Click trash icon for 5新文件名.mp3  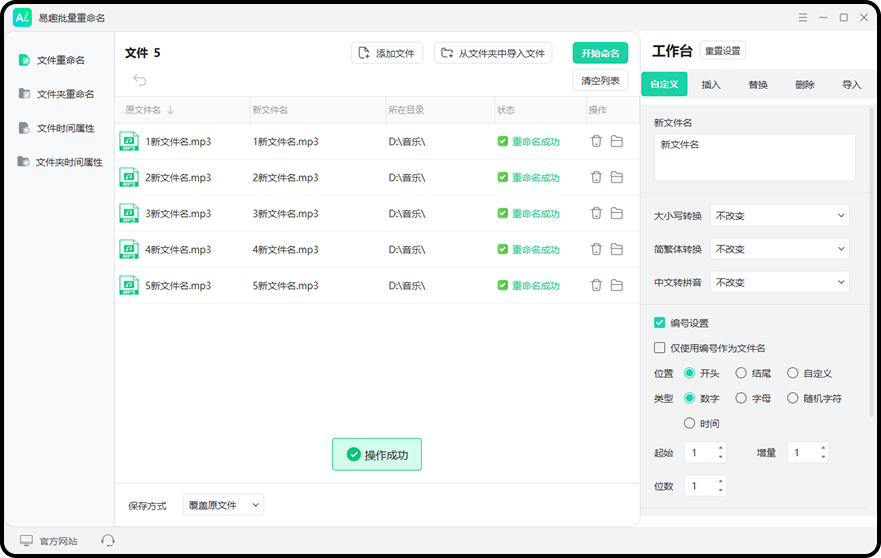[x=596, y=285]
